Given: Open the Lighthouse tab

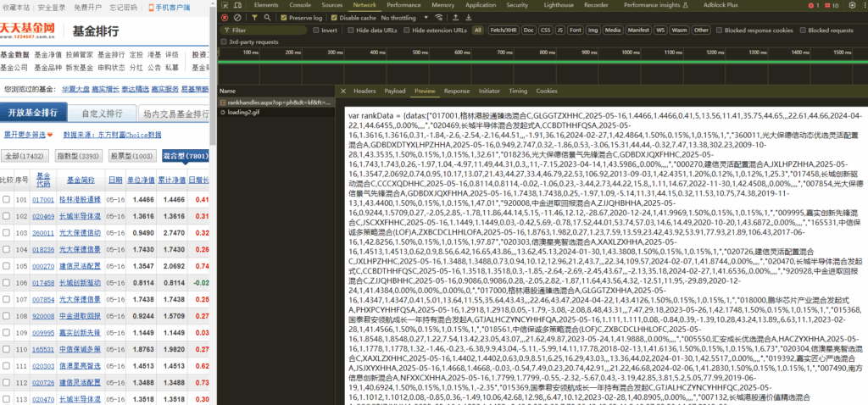Looking at the screenshot, I should click(x=558, y=5).
